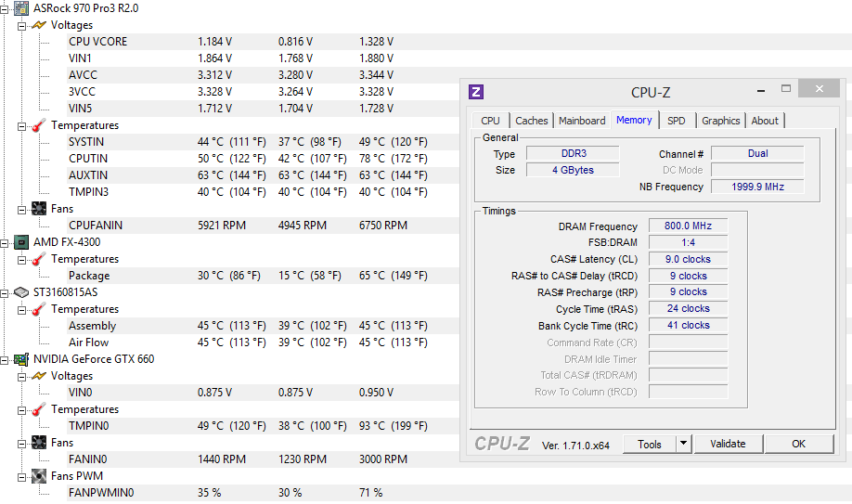Click the purple CPU-Z logo in the title bar
Image resolution: width=852 pixels, height=504 pixels.
476,92
